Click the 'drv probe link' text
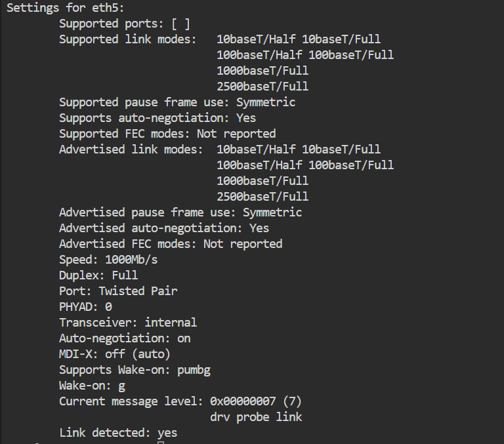 pyautogui.click(x=256, y=417)
